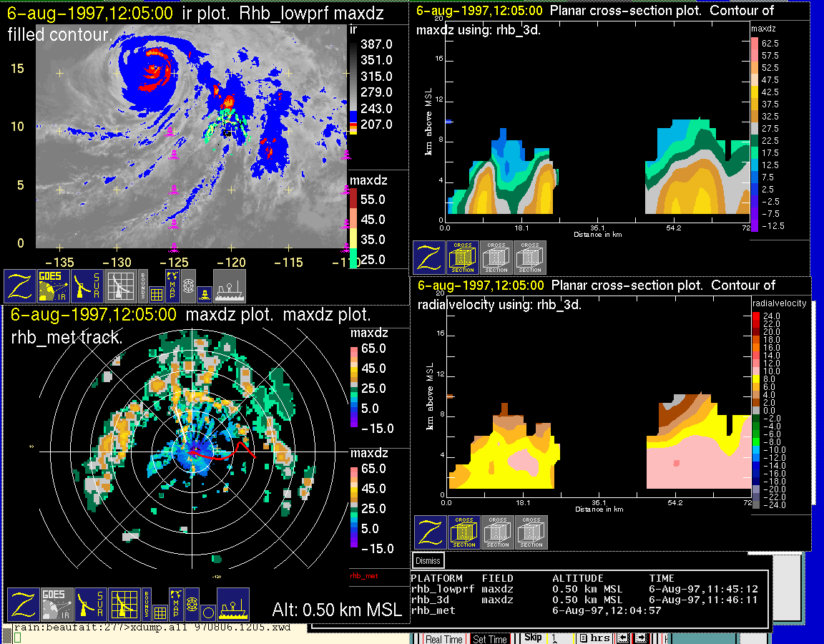This screenshot has width=824, height=644.
Task: Select active CROSS SECTION icon in maxdz cross-section panel
Action: [463, 257]
